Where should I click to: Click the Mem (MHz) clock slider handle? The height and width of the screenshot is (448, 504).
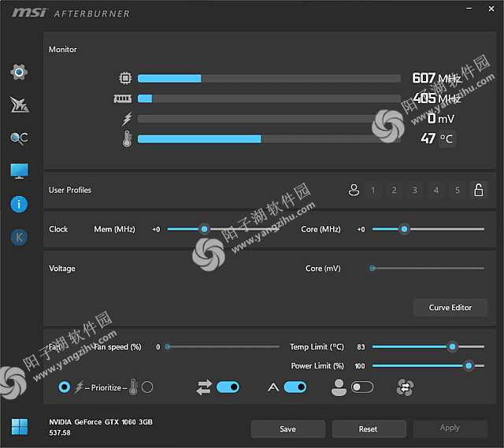[204, 229]
